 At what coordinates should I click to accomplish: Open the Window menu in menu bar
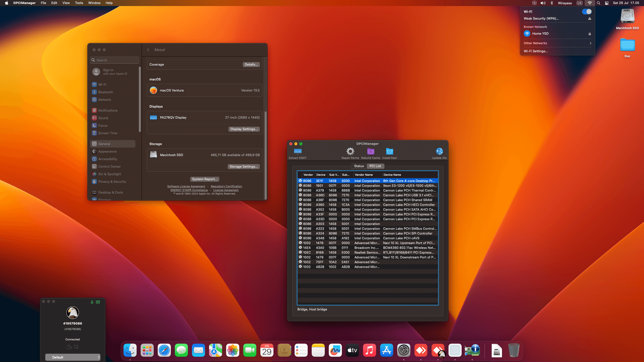click(94, 3)
